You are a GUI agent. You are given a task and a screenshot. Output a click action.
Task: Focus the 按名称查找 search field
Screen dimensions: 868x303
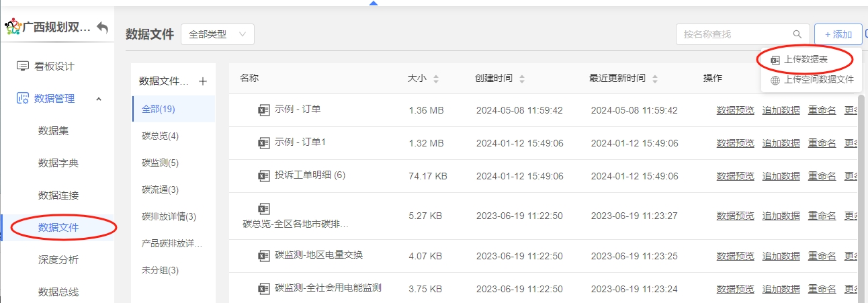click(732, 34)
